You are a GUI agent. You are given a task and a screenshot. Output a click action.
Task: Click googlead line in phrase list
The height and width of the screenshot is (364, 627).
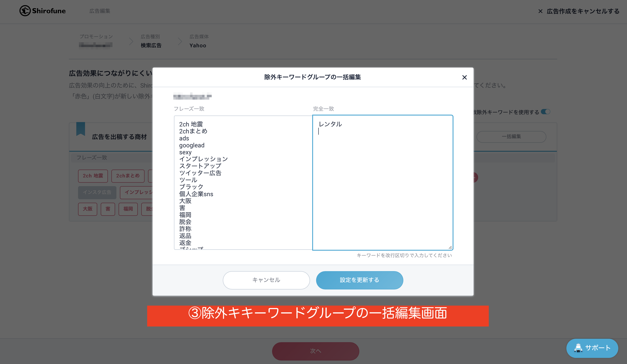point(192,145)
